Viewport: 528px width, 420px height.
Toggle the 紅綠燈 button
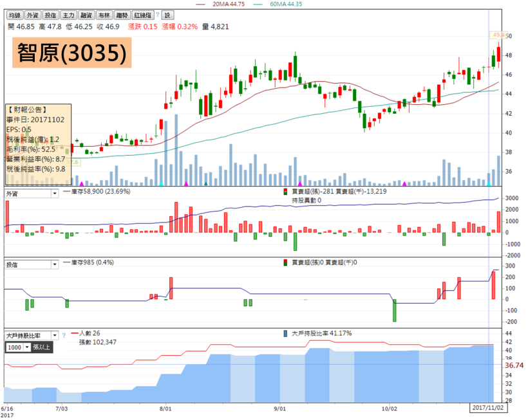pos(142,15)
